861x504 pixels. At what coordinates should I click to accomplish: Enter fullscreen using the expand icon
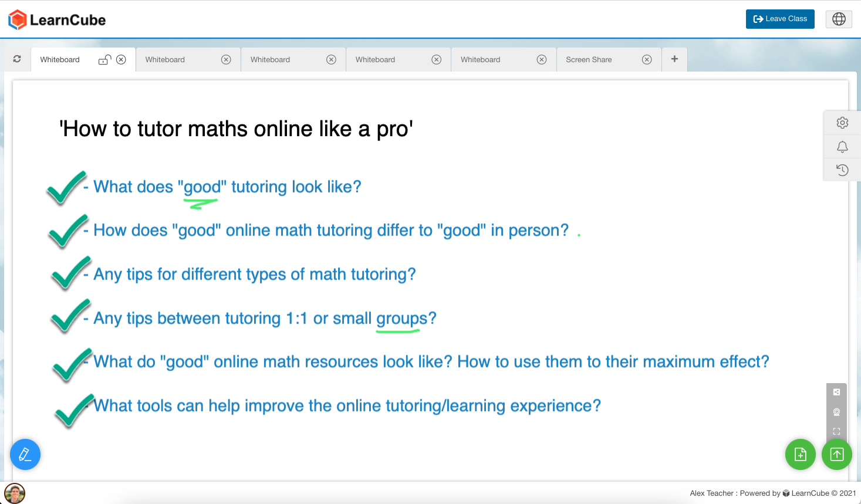(x=836, y=431)
